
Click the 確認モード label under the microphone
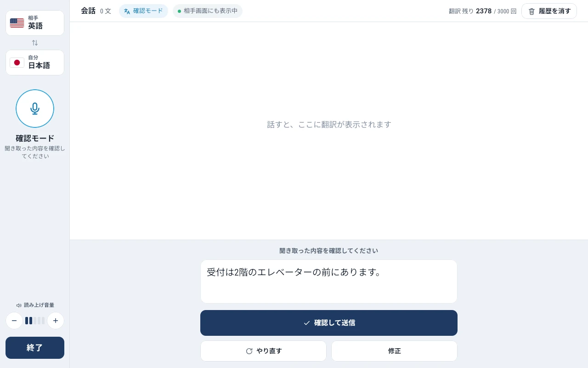click(35, 138)
